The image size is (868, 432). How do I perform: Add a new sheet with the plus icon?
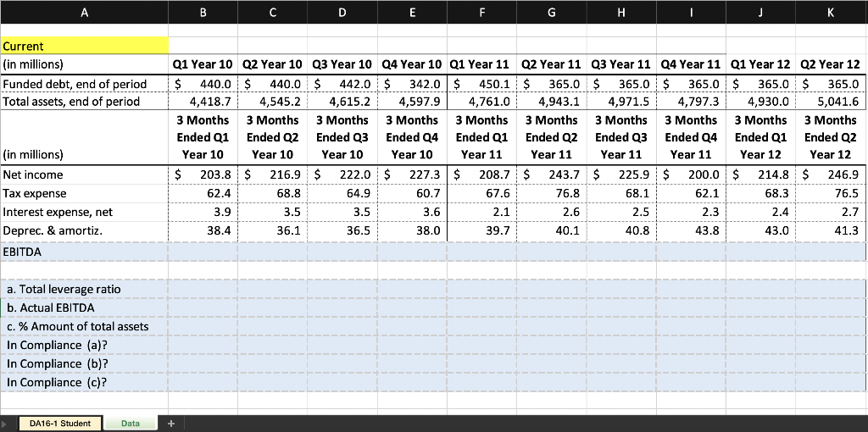[x=171, y=424]
